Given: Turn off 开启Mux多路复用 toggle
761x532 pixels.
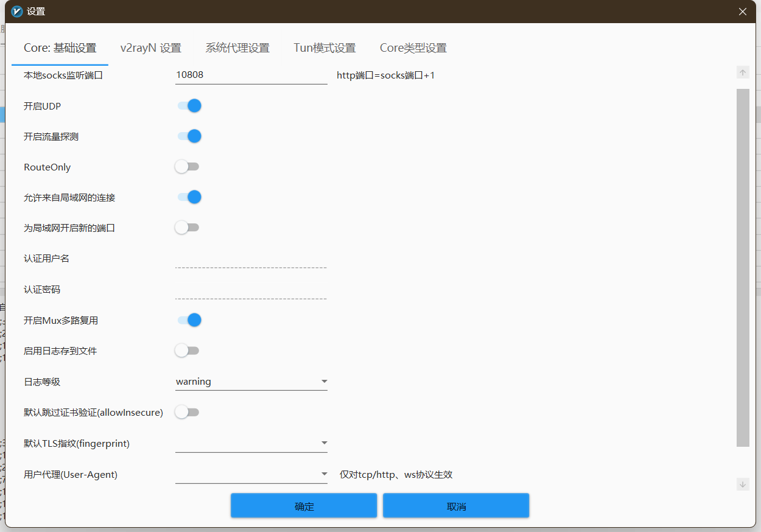Looking at the screenshot, I should 188,320.
